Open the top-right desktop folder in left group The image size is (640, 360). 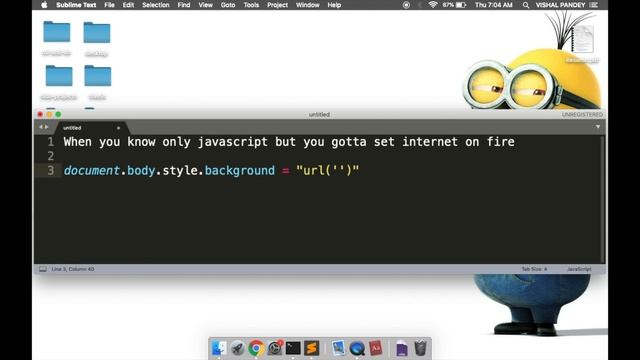click(97, 33)
